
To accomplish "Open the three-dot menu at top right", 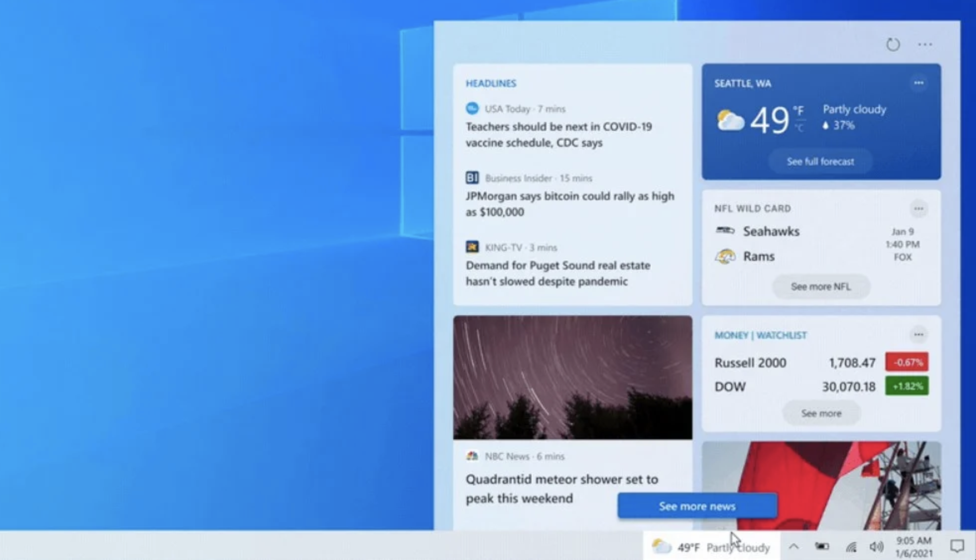I will [x=926, y=44].
